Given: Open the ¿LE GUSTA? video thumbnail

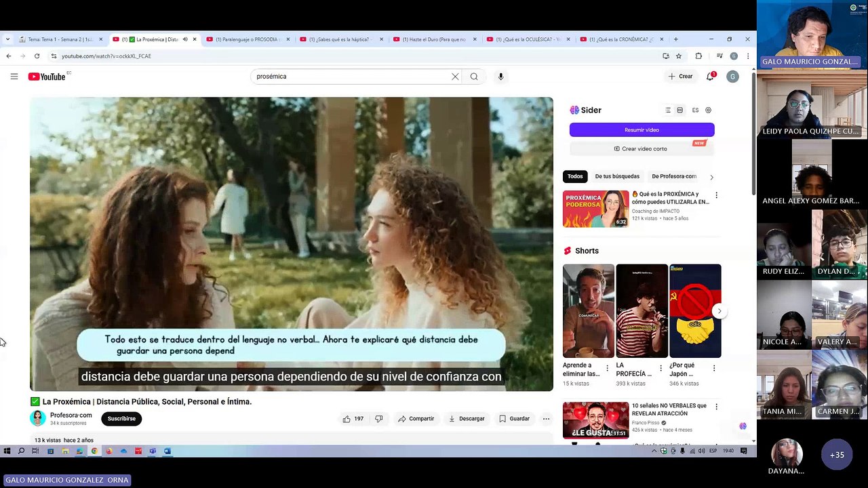Looking at the screenshot, I should pos(595,420).
